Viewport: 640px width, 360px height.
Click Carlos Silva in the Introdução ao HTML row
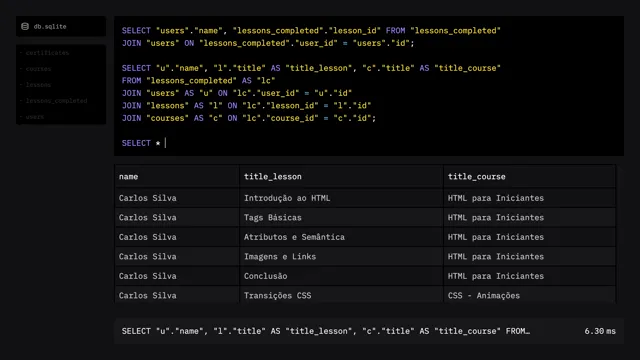click(177, 198)
